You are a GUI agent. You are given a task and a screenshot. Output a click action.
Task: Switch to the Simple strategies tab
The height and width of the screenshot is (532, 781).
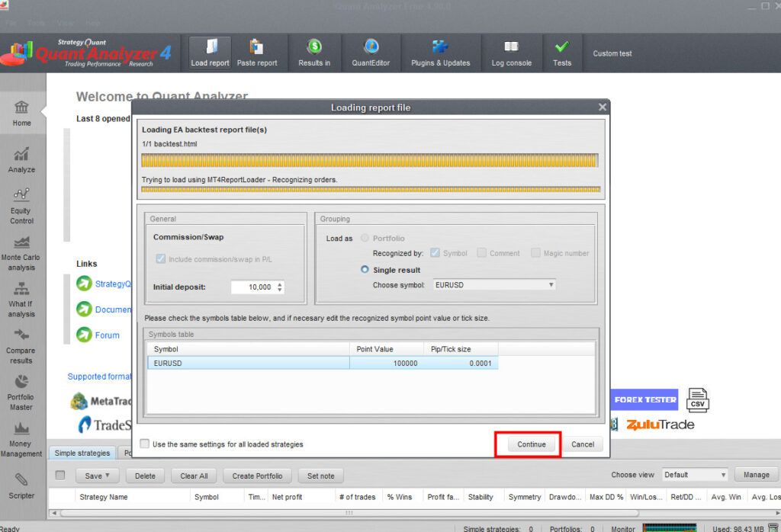click(82, 453)
